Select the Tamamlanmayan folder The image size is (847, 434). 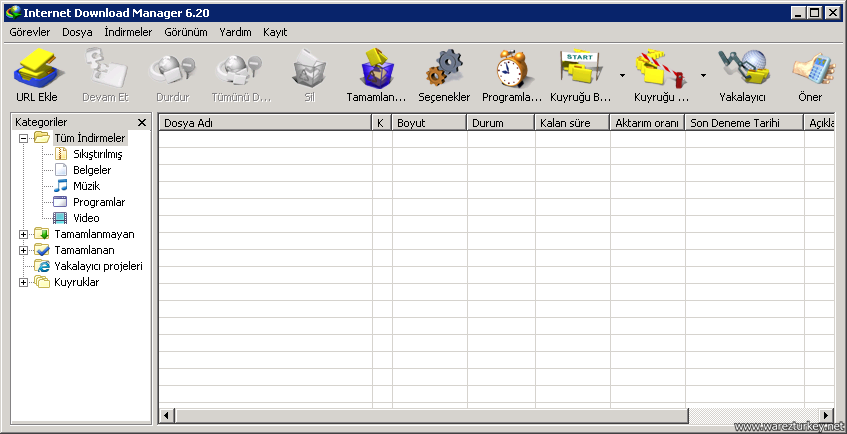[x=95, y=235]
